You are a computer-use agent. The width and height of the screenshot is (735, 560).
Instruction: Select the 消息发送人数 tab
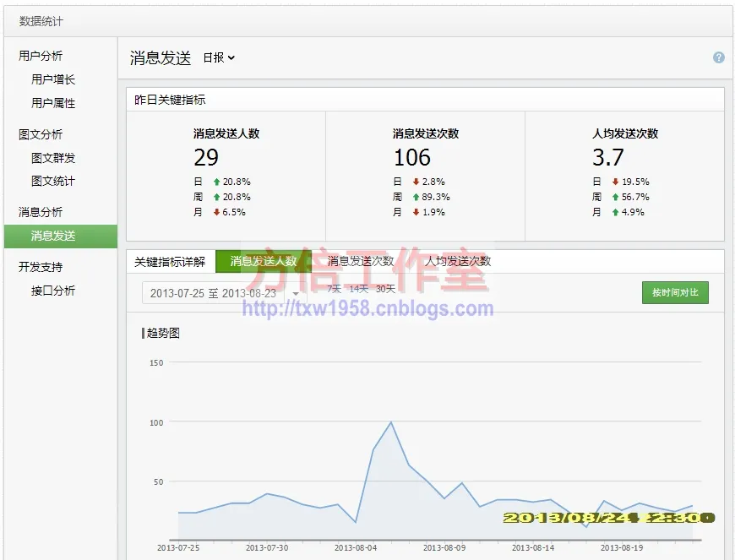coord(264,261)
